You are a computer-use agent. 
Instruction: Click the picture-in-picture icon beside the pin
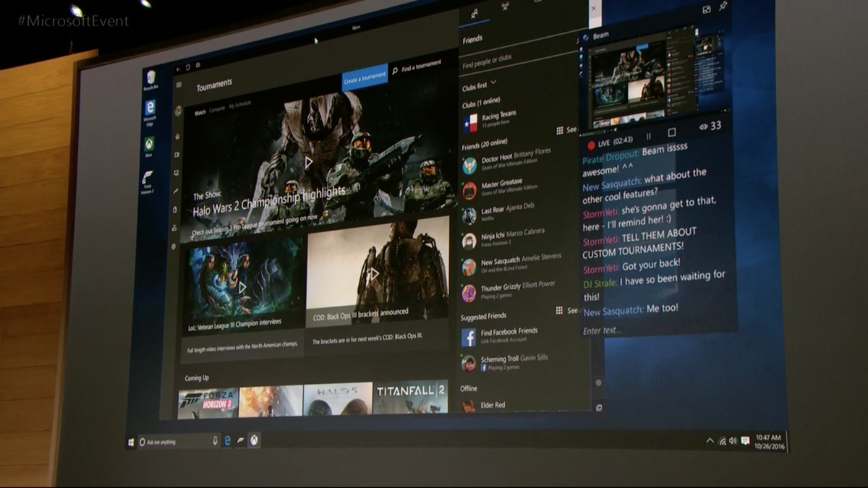pyautogui.click(x=706, y=9)
